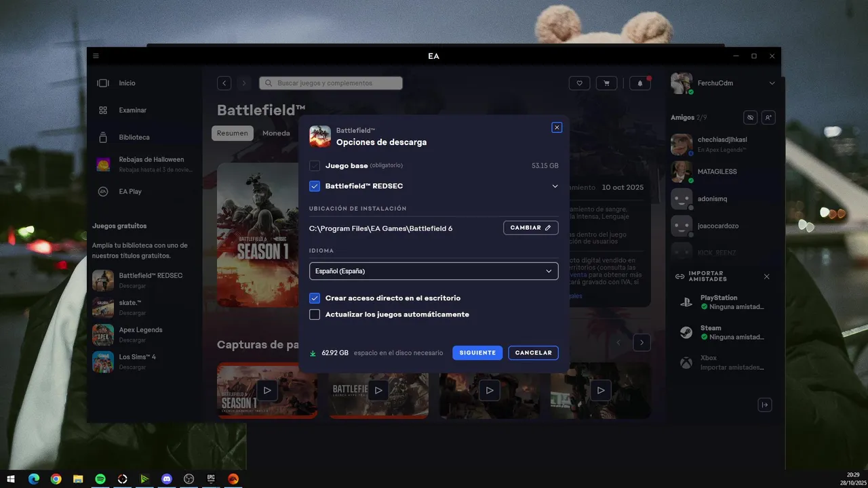Open the notifications bell

[x=639, y=83]
